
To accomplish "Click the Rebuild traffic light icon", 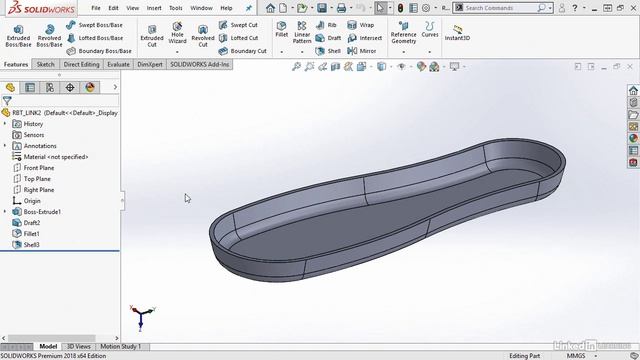I will (x=400, y=8).
